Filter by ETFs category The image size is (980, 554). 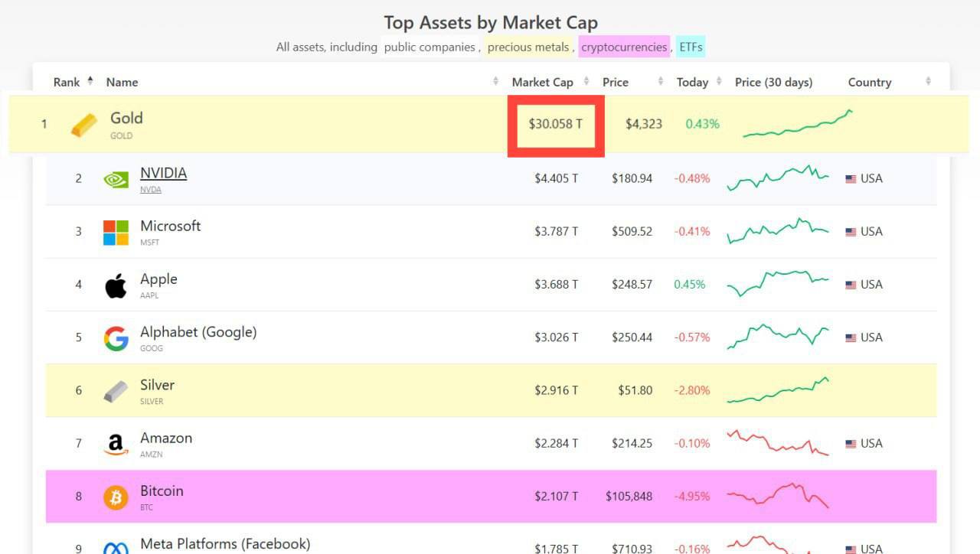coord(691,47)
